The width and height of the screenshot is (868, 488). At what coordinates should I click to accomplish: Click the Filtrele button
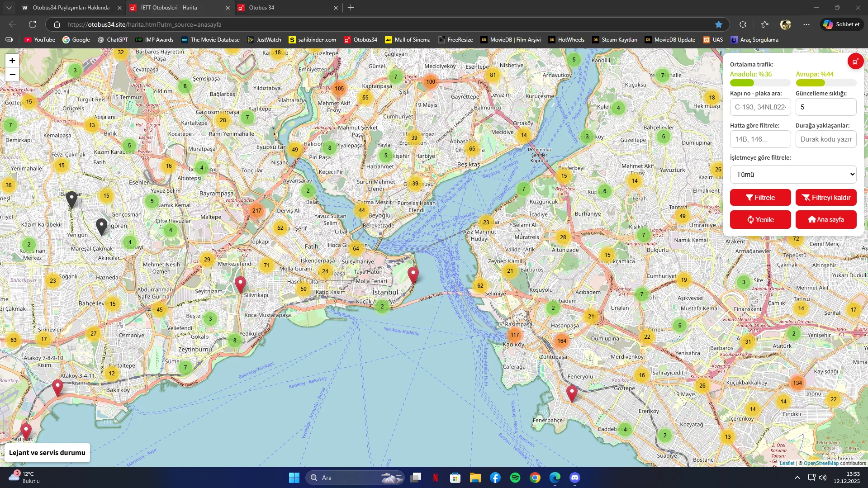point(760,197)
